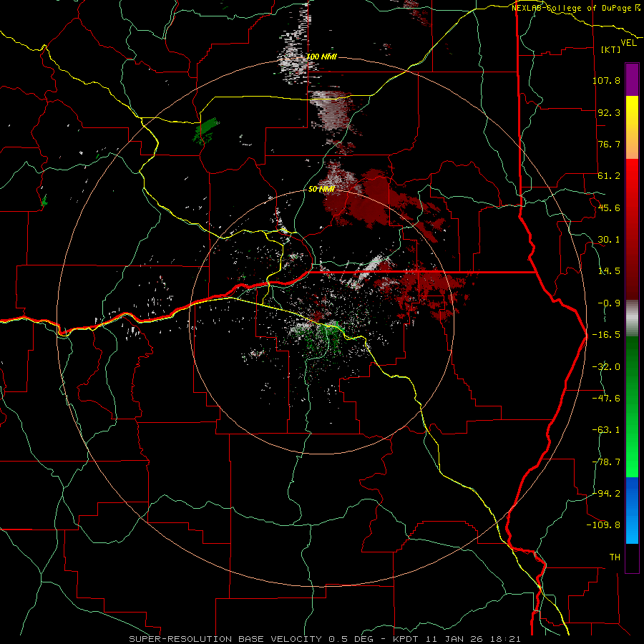Viewport: 644px width, 644px height.
Task: Click the -47.6 scale value
Action: (606, 399)
